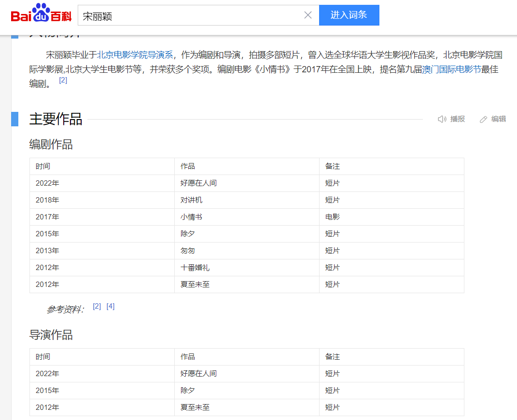Image resolution: width=517 pixels, height=420 pixels.
Task: Click the 编剧作品 subheading
Action: pyautogui.click(x=51, y=144)
